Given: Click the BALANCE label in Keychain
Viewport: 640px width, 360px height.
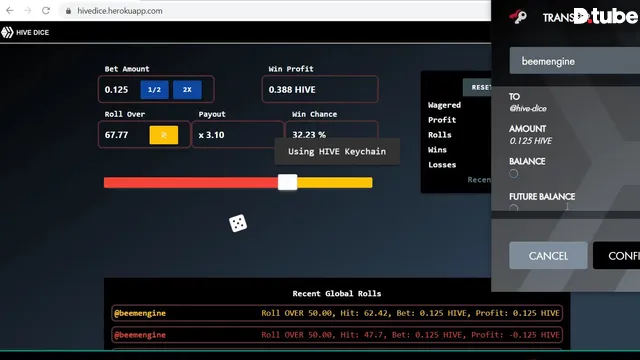Looking at the screenshot, I should [x=527, y=161].
